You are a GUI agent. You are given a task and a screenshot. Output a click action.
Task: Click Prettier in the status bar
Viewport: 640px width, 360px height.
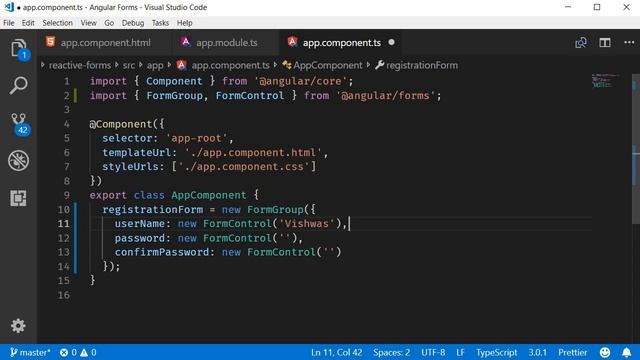pyautogui.click(x=573, y=352)
